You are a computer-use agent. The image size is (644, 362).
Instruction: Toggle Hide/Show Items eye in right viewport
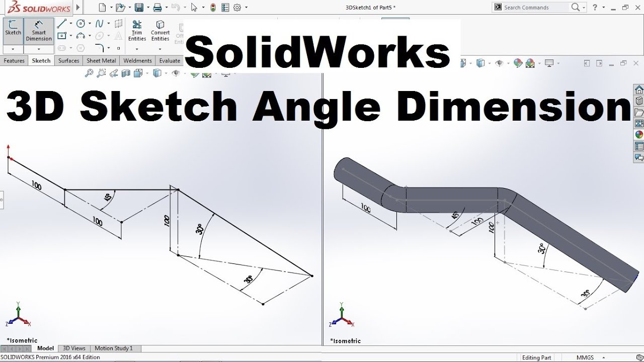499,63
